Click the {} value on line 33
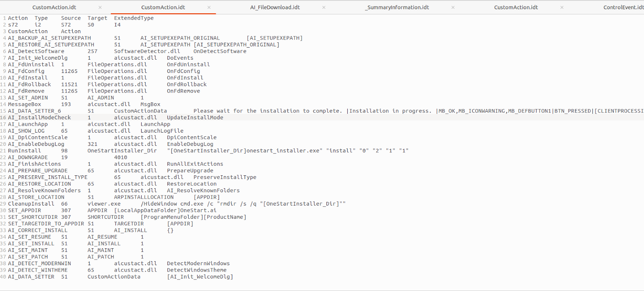 coord(170,231)
